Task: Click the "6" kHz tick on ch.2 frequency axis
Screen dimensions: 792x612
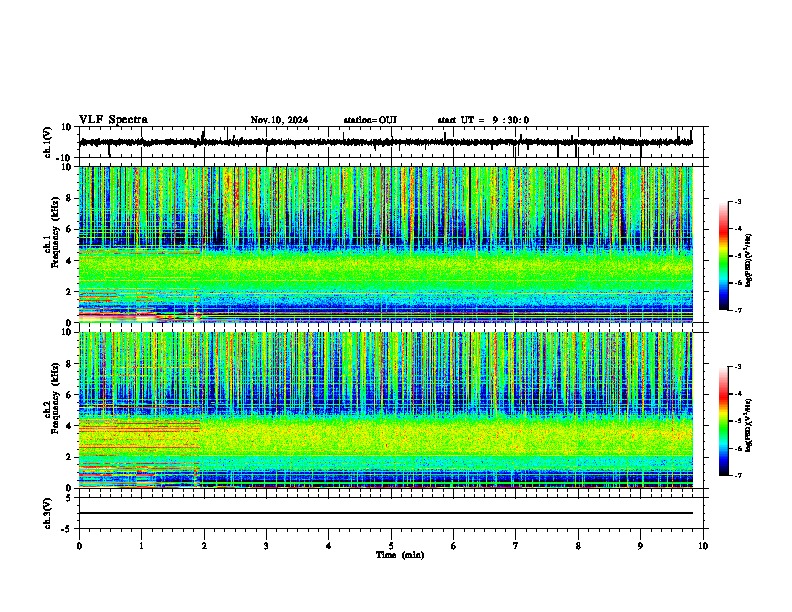Action: point(69,395)
